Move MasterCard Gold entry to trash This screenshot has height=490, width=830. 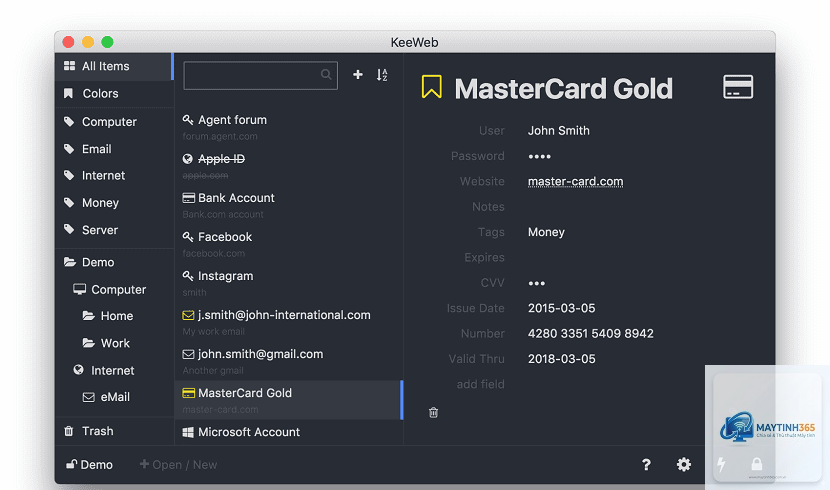434,412
